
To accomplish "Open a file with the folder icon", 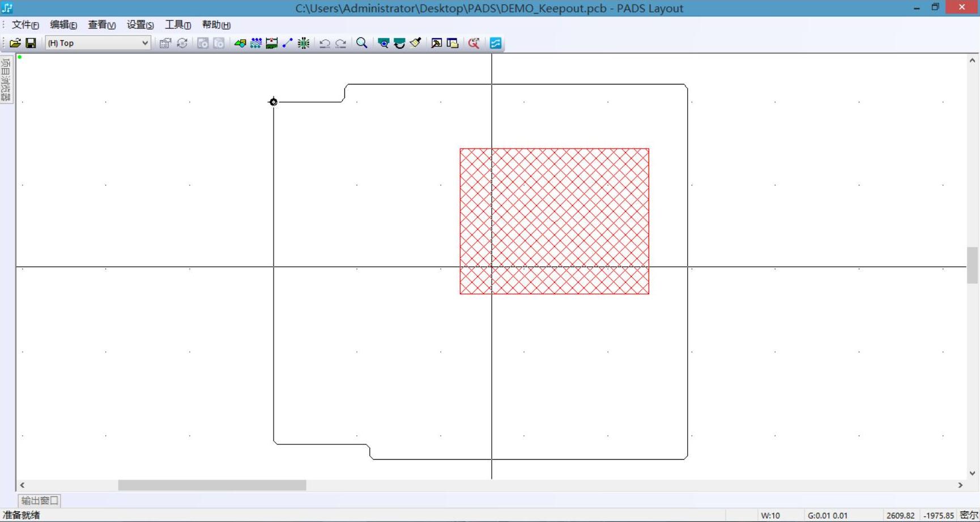I will 15,43.
